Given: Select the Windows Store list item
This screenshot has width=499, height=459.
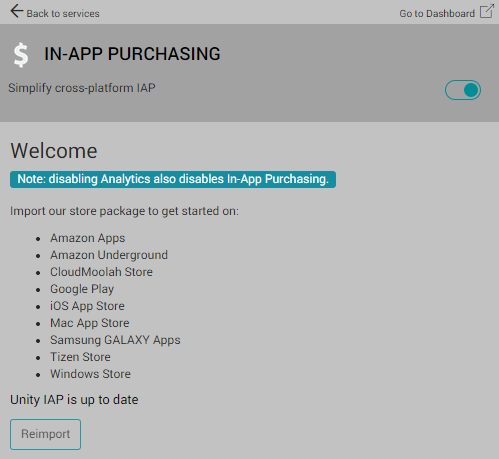Looking at the screenshot, I should point(90,374).
